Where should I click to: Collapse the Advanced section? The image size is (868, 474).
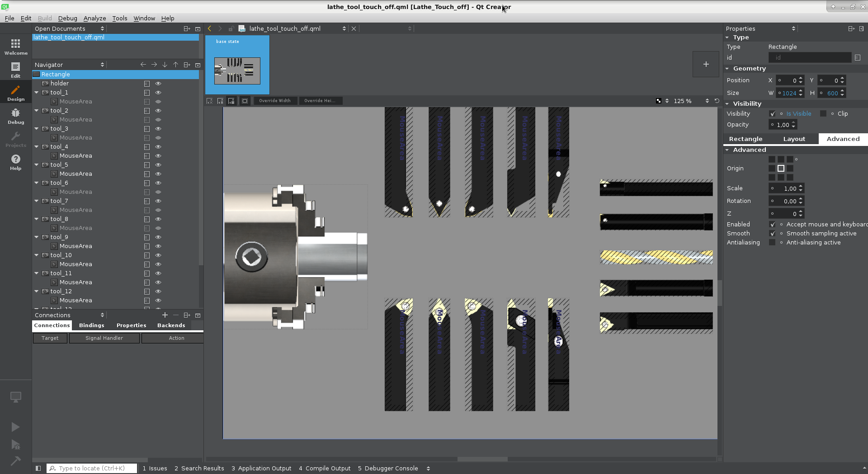pyautogui.click(x=727, y=150)
